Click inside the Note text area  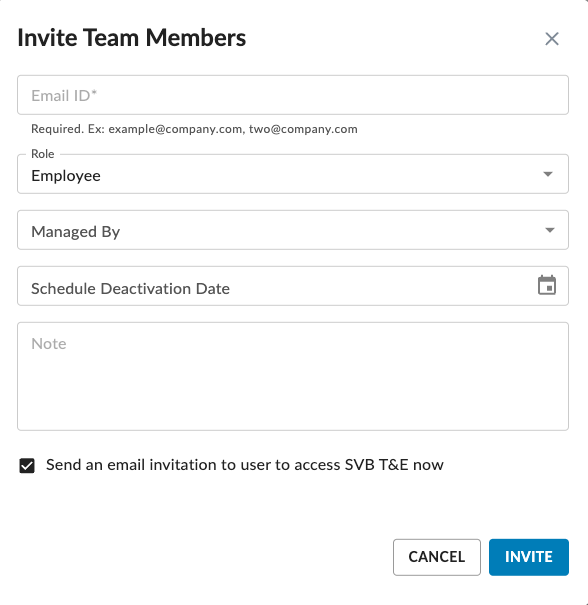pos(293,377)
